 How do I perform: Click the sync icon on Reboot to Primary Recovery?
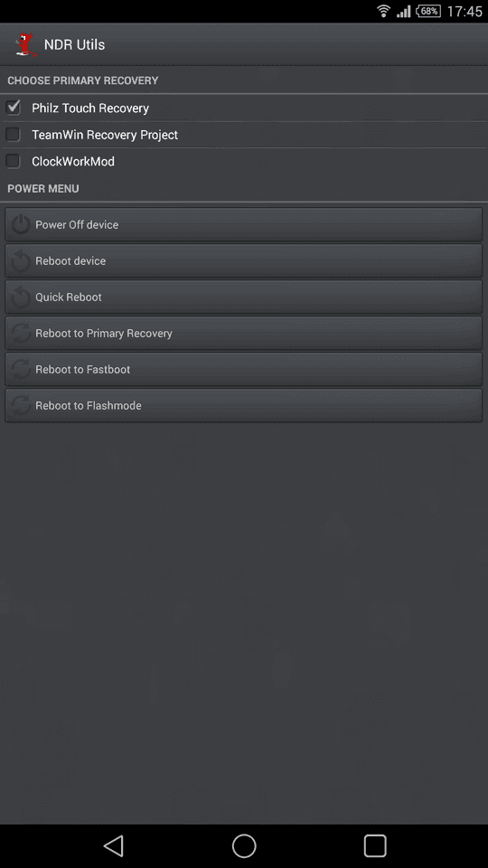[21, 334]
